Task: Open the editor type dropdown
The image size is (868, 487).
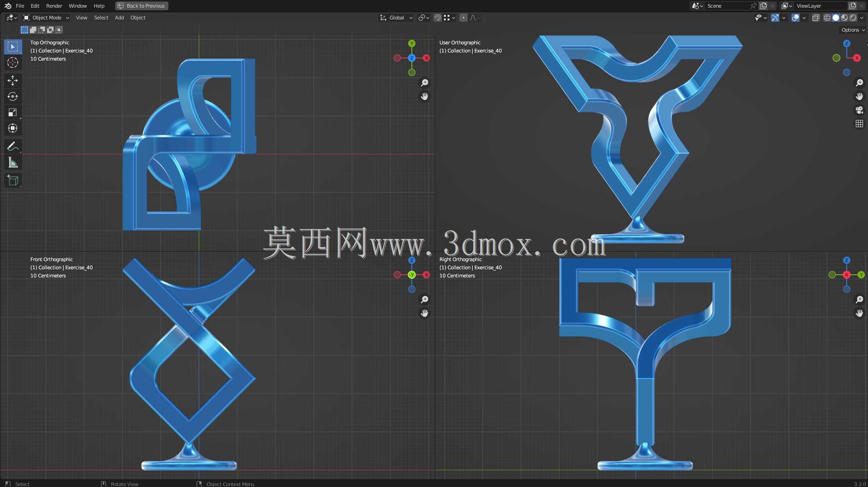Action: click(12, 18)
